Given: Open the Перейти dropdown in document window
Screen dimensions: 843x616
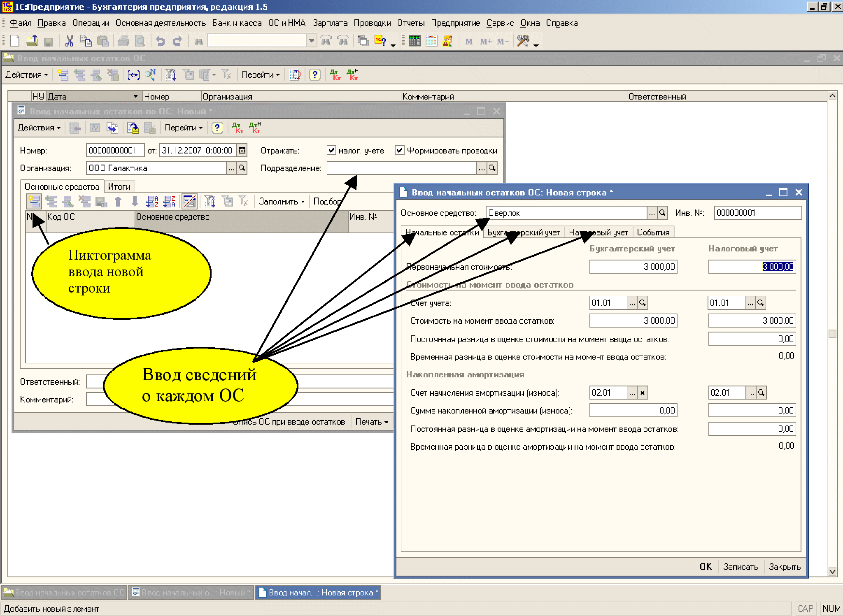Looking at the screenshot, I should tap(184, 128).
